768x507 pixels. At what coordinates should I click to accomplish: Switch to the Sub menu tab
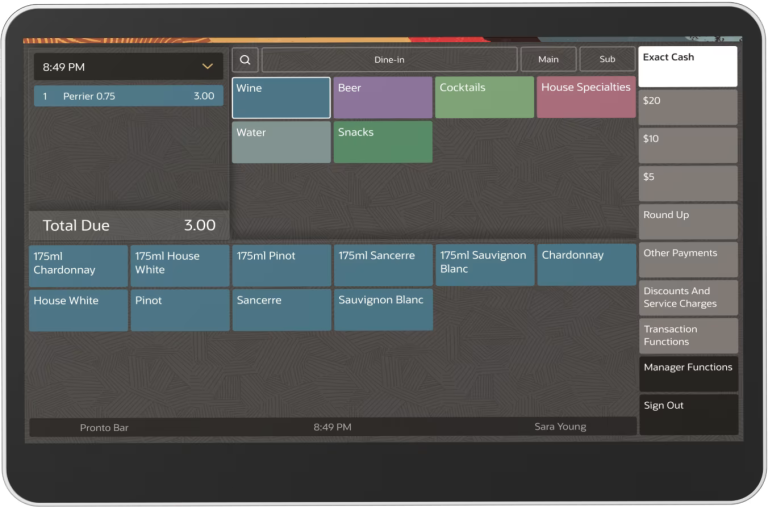[x=607, y=60]
